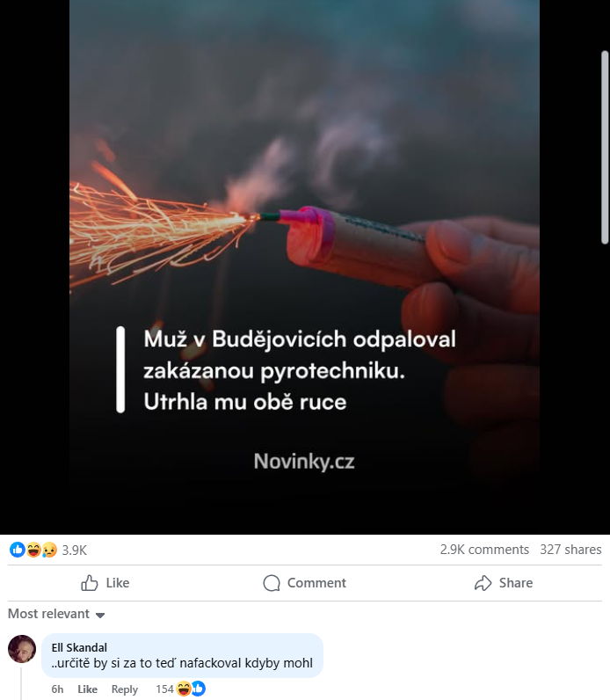View the 2.9K comments link

point(484,550)
